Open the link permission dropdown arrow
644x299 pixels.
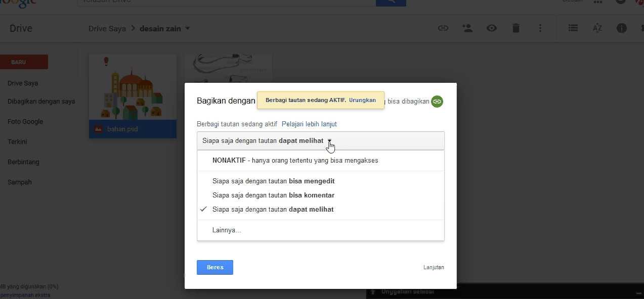329,141
